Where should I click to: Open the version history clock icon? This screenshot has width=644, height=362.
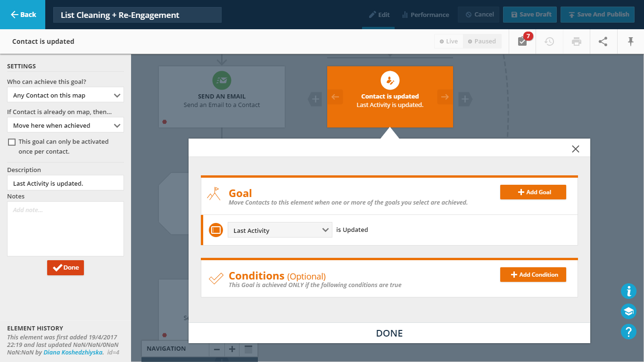coord(549,41)
